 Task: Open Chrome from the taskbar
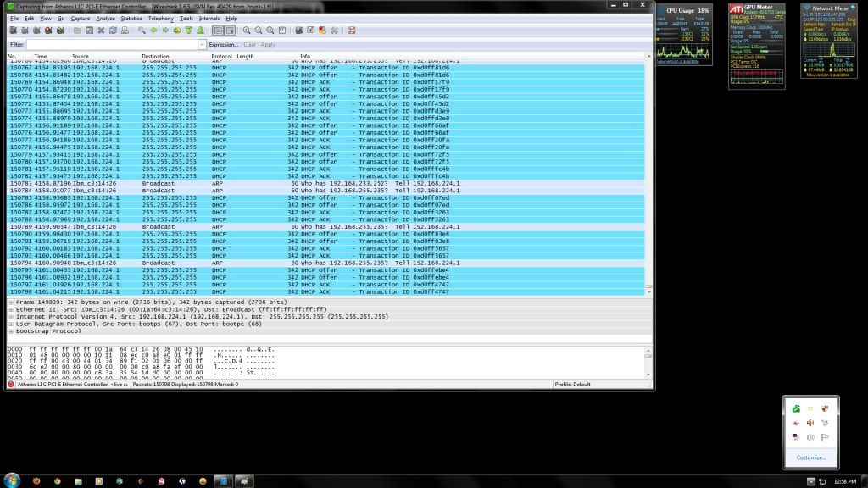57,481
